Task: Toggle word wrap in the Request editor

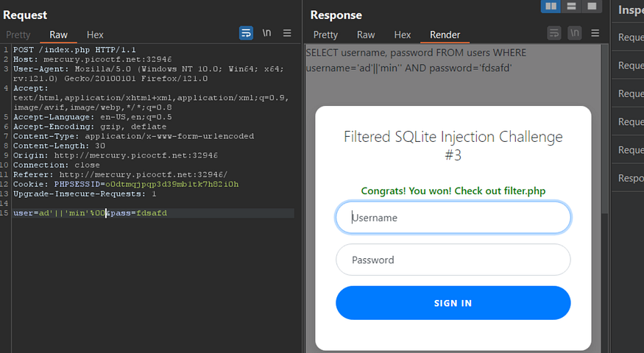Action: pos(246,33)
